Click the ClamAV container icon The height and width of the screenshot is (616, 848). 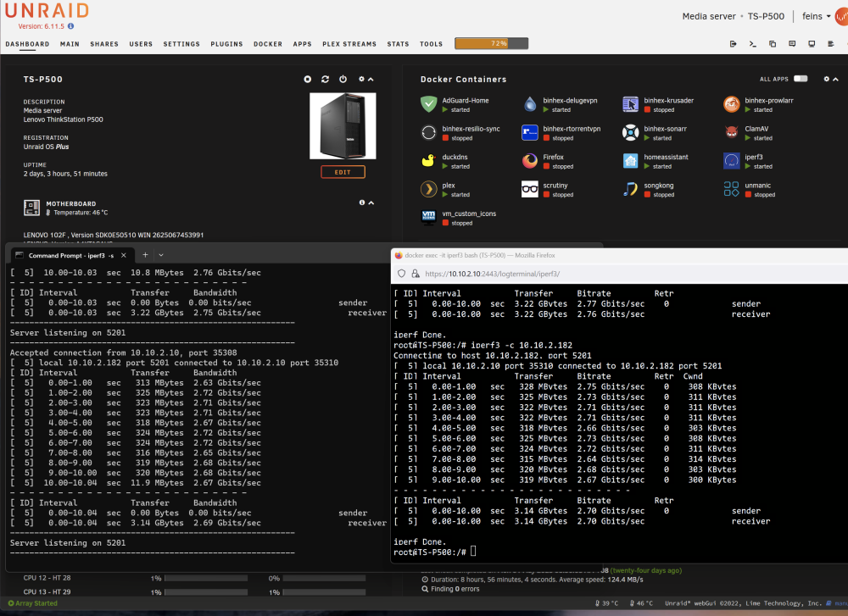732,132
